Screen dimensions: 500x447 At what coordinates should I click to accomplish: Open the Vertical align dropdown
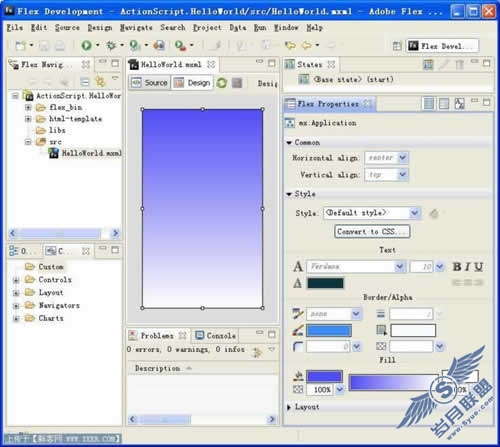(403, 174)
